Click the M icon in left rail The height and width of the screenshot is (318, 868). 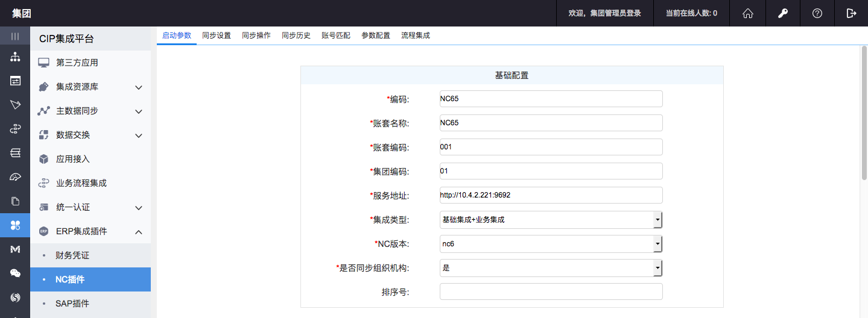coord(15,249)
